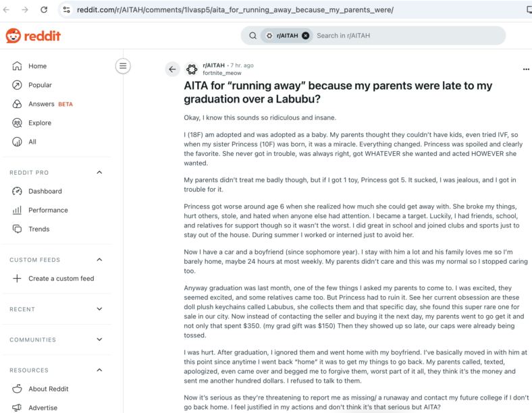Open site information icon in address bar
The width and height of the screenshot is (532, 413).
coord(66,10)
